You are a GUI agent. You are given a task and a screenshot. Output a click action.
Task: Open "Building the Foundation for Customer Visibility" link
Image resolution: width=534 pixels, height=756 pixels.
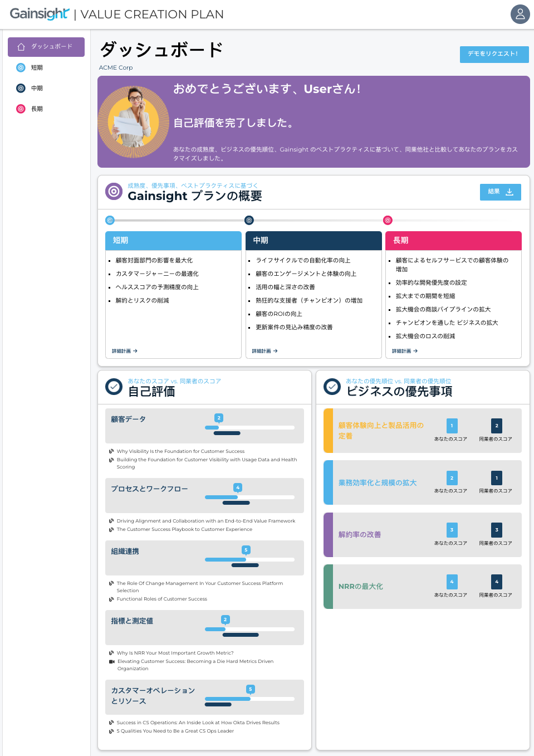click(207, 463)
